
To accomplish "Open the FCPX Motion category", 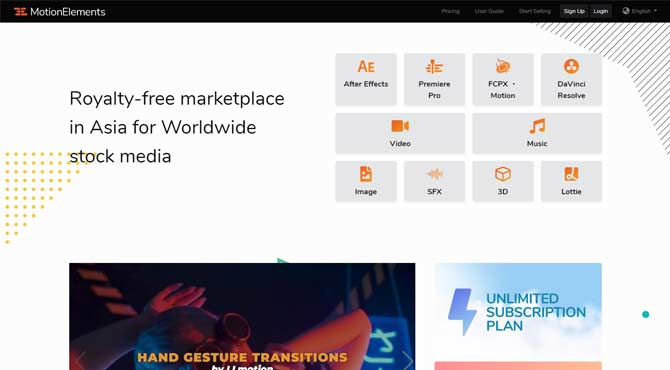I will 503,79.
